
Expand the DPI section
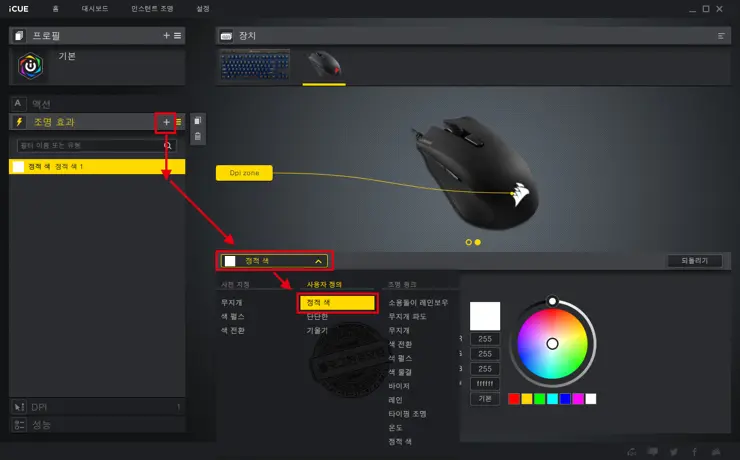click(97, 407)
